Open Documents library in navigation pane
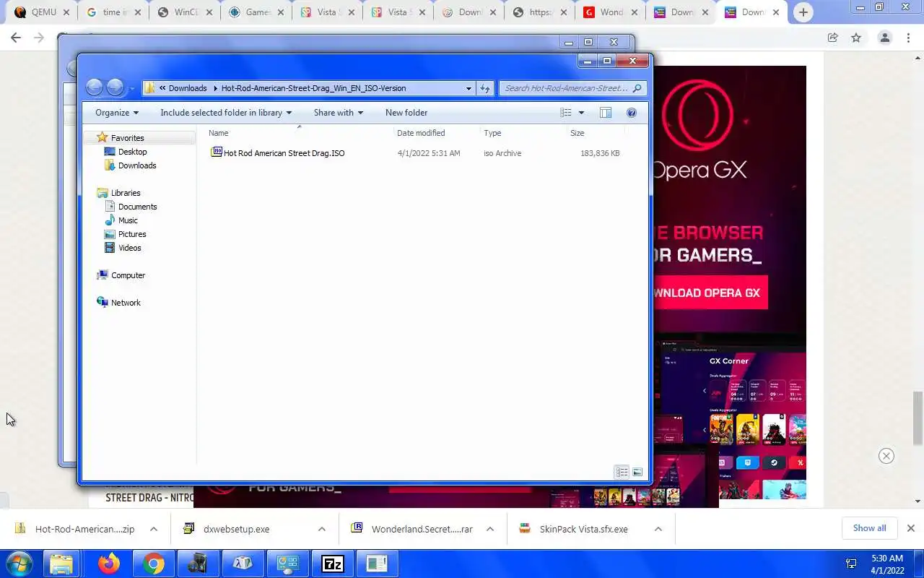924x578 pixels. pyautogui.click(x=137, y=207)
